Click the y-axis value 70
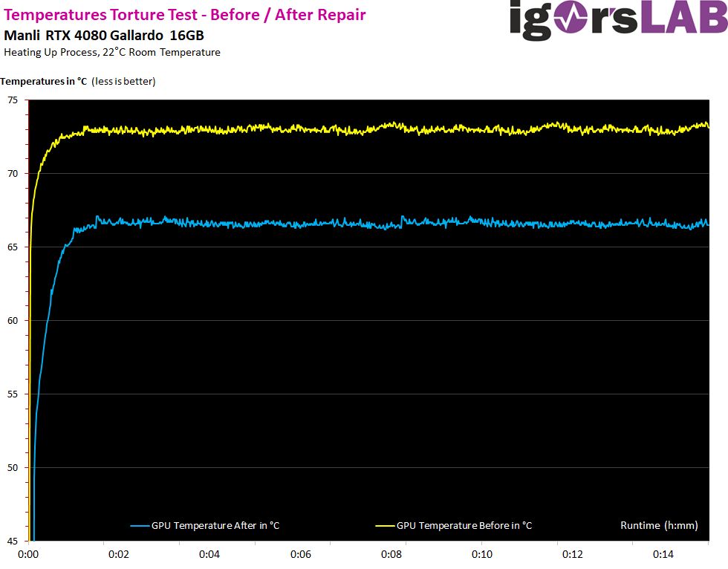 click(x=13, y=174)
